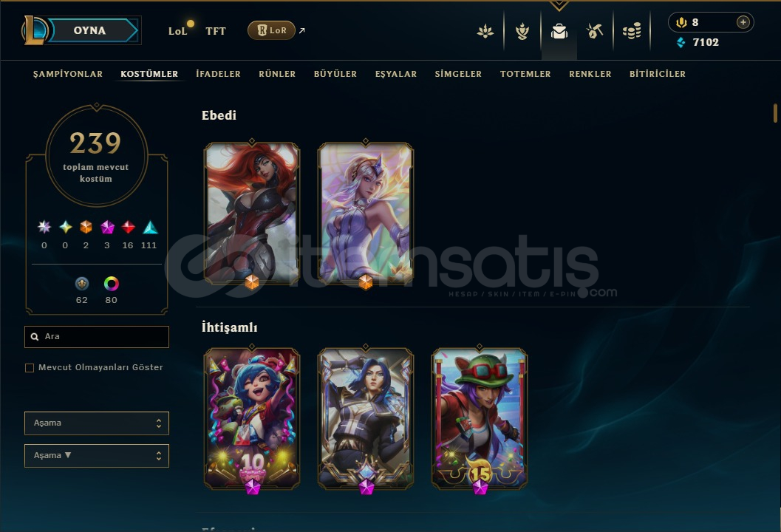Click the vertical scrollbar on right edge
Image resolution: width=781 pixels, height=532 pixels.
pos(775,113)
